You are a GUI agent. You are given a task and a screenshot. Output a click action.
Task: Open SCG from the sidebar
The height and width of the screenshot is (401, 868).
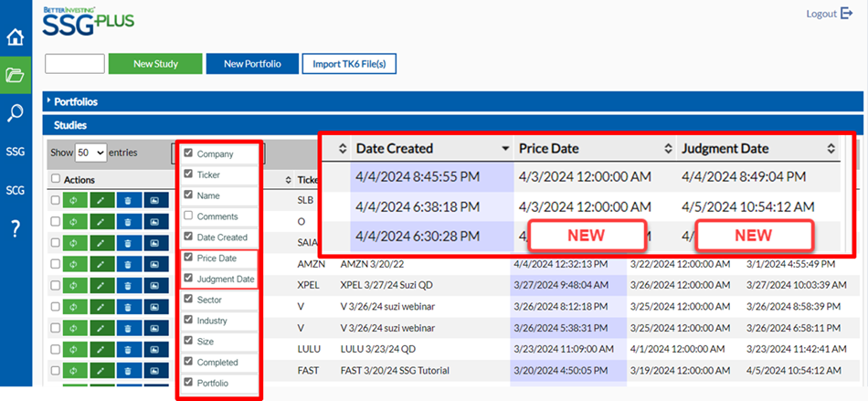pyautogui.click(x=16, y=189)
